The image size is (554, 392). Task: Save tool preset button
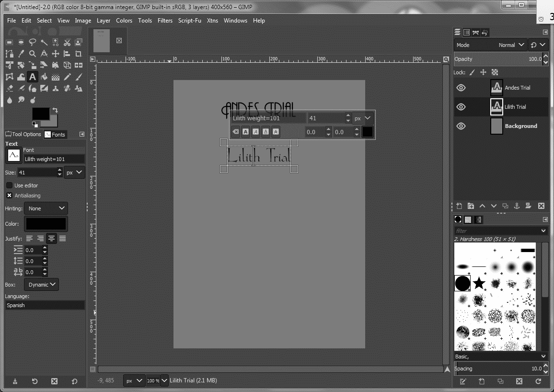pyautogui.click(x=15, y=381)
